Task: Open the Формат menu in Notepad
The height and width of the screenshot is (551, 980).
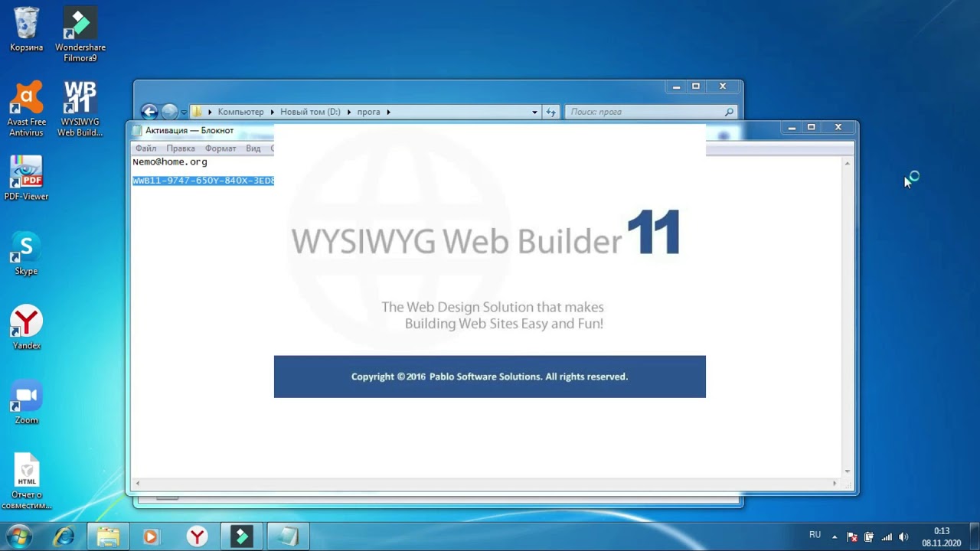Action: tap(220, 148)
